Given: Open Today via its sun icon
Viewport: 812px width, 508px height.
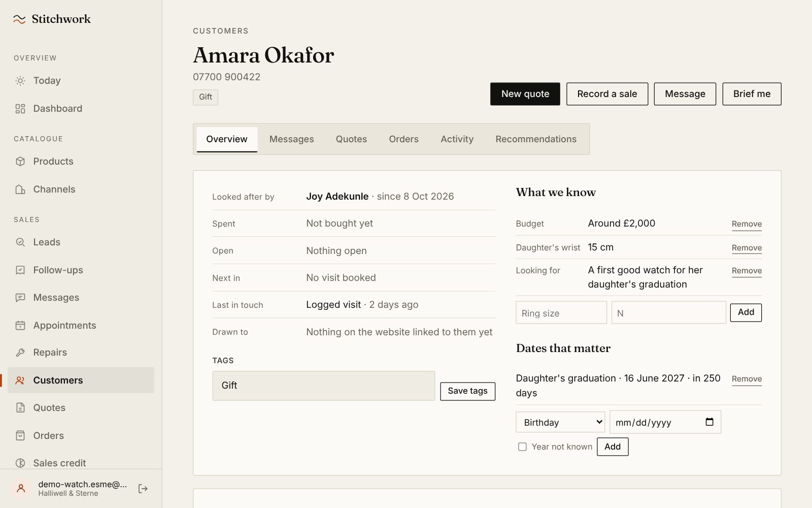Looking at the screenshot, I should pos(20,81).
